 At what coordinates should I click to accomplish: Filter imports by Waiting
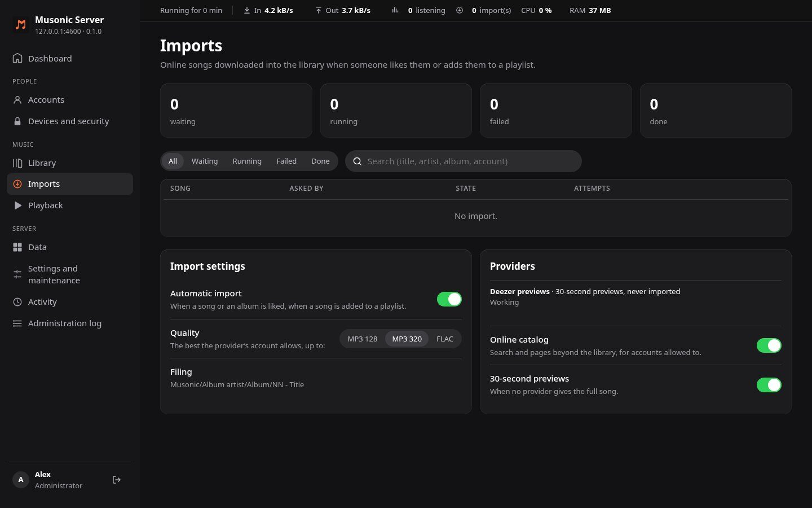[x=205, y=161]
